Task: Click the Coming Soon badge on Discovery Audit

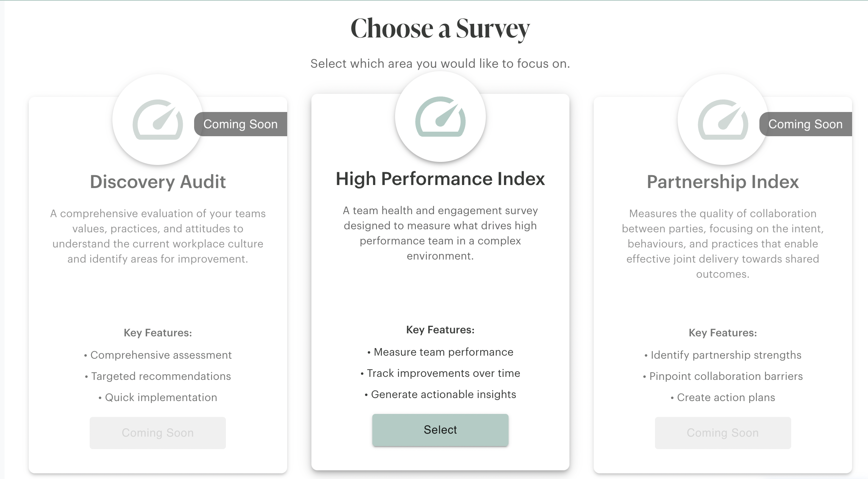Action: click(241, 124)
